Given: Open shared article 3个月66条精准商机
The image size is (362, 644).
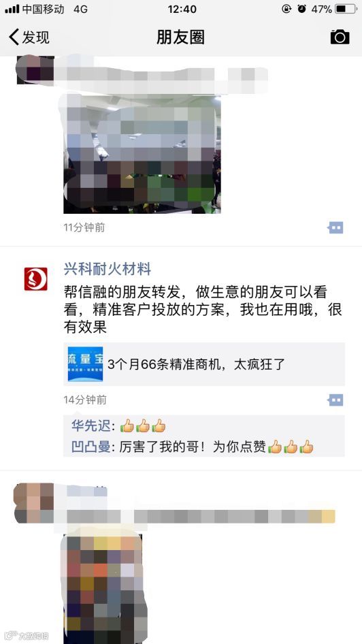Looking at the screenshot, I should click(204, 364).
